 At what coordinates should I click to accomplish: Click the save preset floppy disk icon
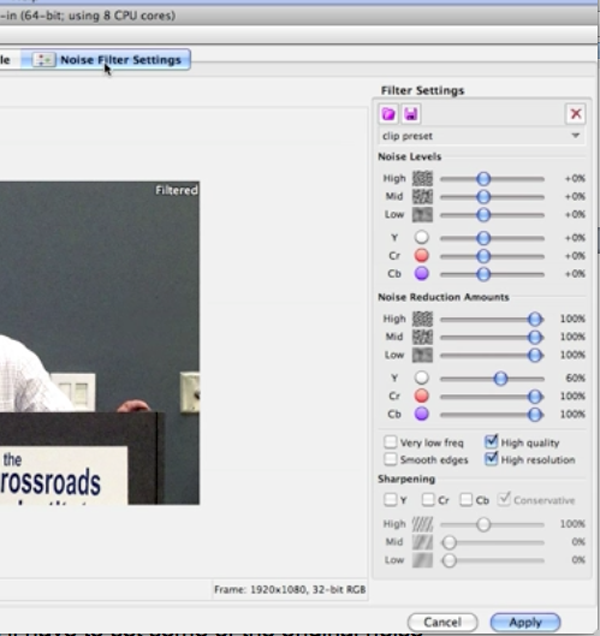pyautogui.click(x=411, y=114)
